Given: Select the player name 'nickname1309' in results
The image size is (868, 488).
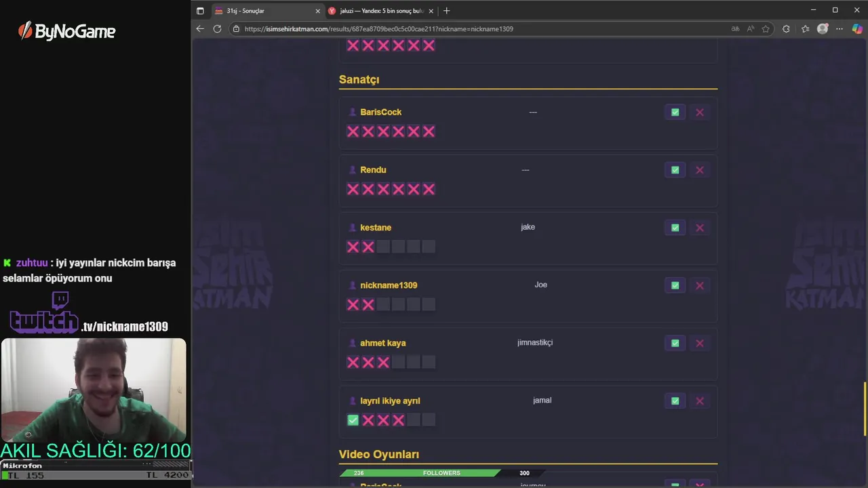Looking at the screenshot, I should (389, 285).
